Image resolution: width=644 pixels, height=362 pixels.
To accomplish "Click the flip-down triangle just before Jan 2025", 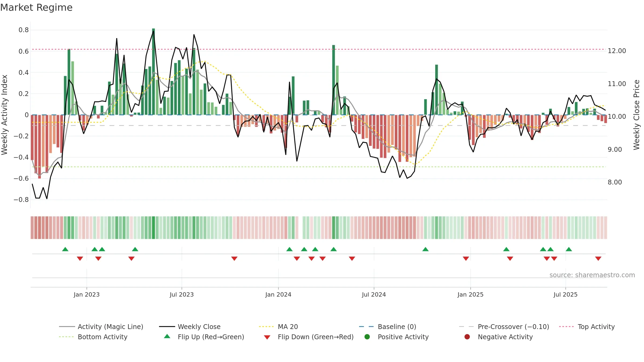I will (466, 258).
